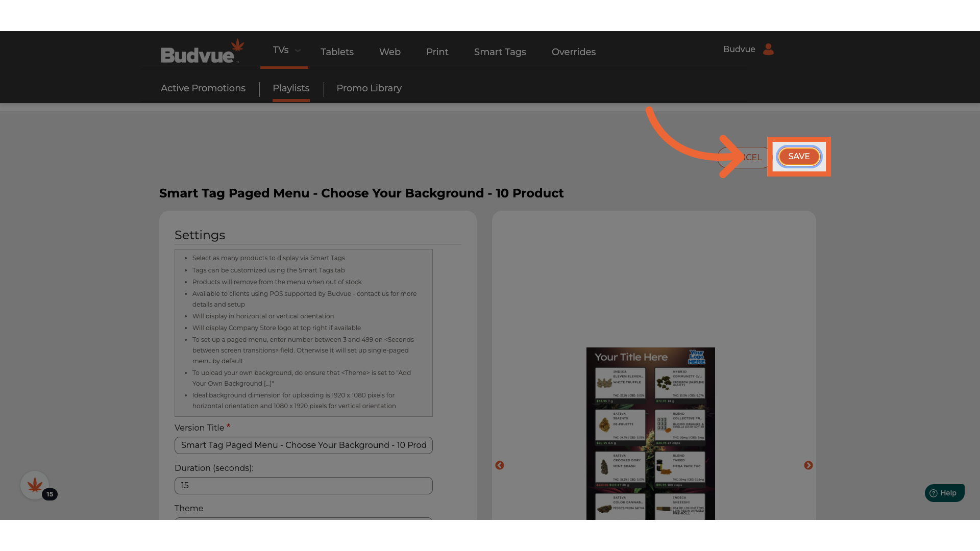
Task: Open the Tablets menu item
Action: (337, 52)
